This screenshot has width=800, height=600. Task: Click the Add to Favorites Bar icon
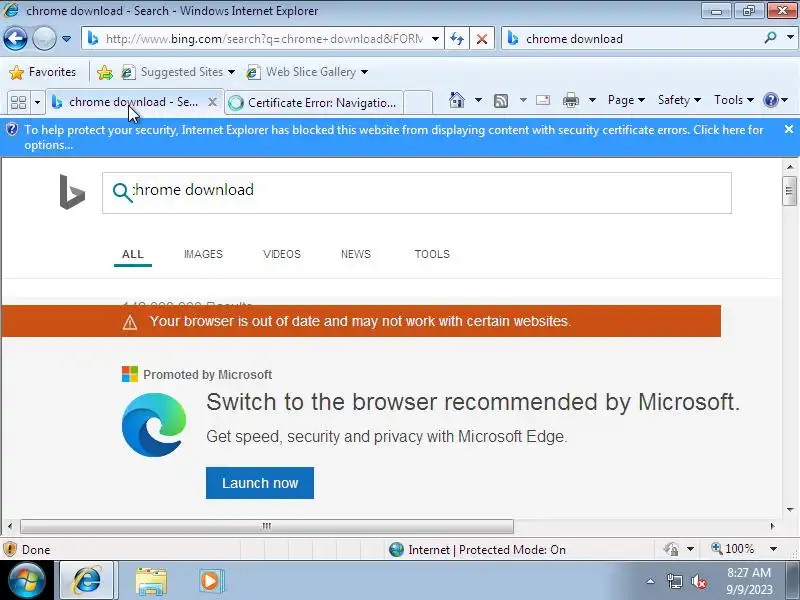point(105,72)
